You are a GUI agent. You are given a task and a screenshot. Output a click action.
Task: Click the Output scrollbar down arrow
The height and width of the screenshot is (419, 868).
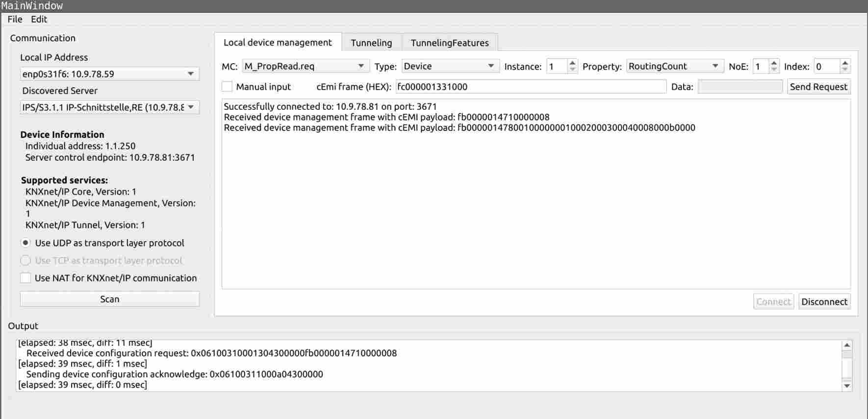847,386
